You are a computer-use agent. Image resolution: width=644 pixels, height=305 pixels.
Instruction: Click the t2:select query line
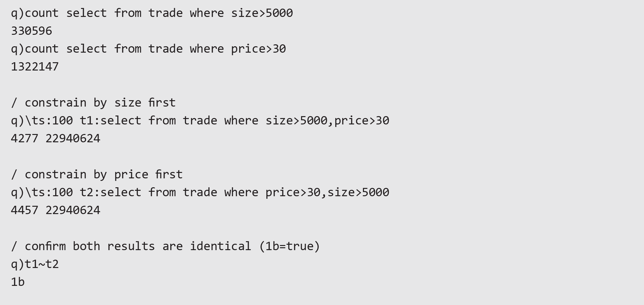(200, 192)
